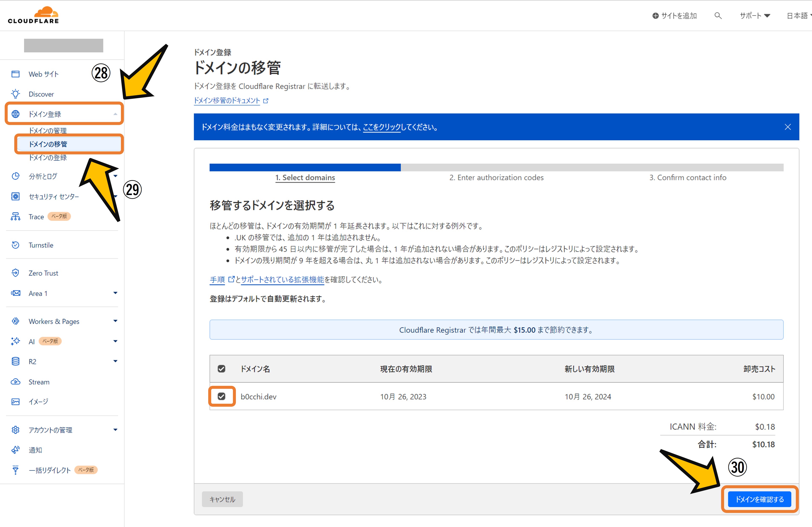This screenshot has width=812, height=527.
Task: Click the AI sparkle icon
Action: 15,341
